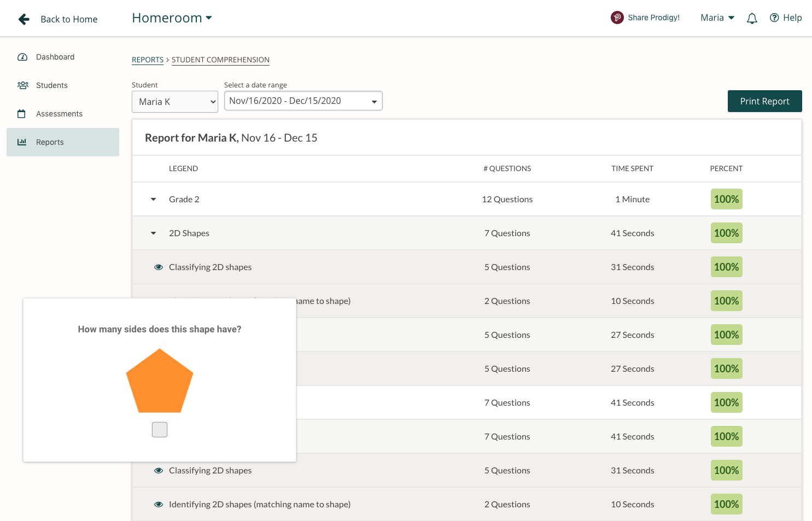Image resolution: width=812 pixels, height=521 pixels.
Task: View notifications with the bell icon
Action: coord(752,17)
